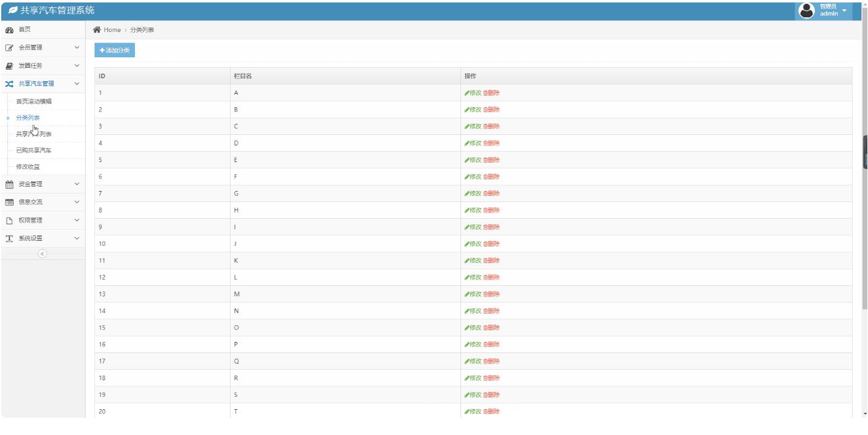Collapse the 共享汽车管理 menu chevron
Image resolution: width=868 pixels, height=435 pixels.
76,84
